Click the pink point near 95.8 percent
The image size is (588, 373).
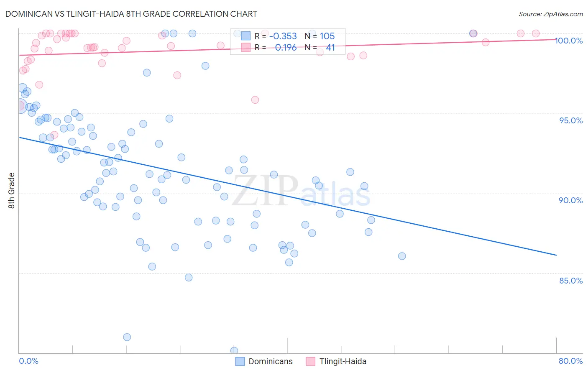[x=255, y=100]
